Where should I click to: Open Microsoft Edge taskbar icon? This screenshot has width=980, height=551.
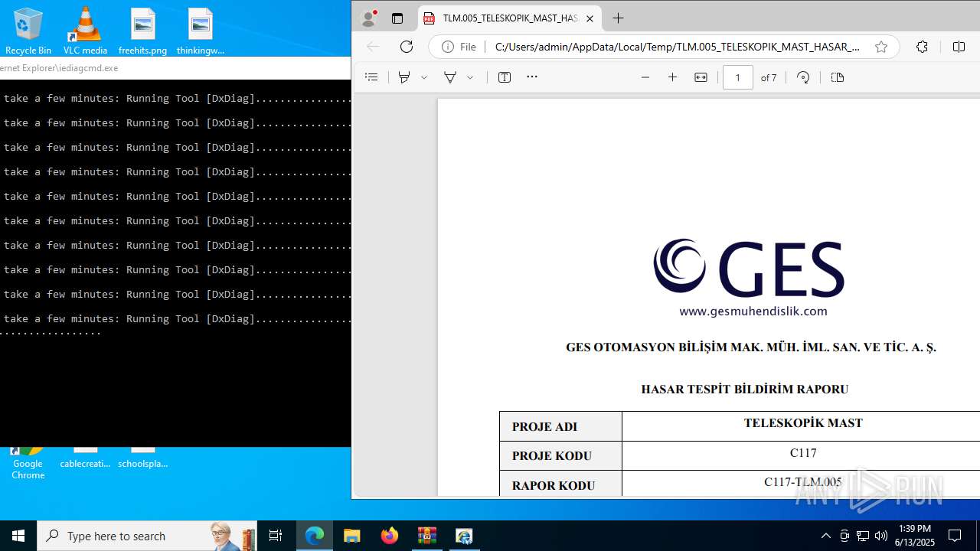(x=315, y=536)
